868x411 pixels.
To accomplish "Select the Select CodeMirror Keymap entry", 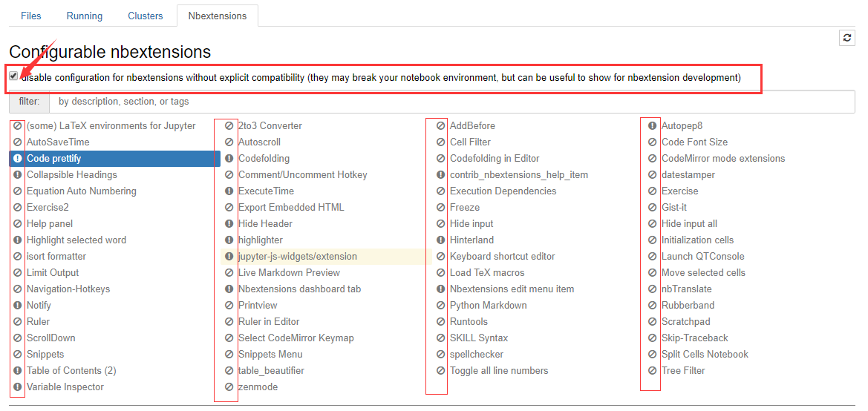I will 296,338.
